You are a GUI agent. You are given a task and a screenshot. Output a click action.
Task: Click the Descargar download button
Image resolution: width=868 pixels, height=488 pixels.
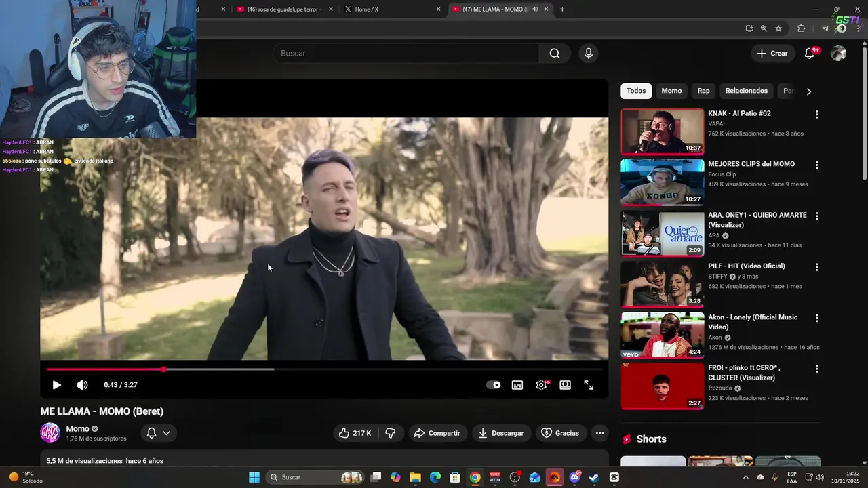pyautogui.click(x=501, y=433)
